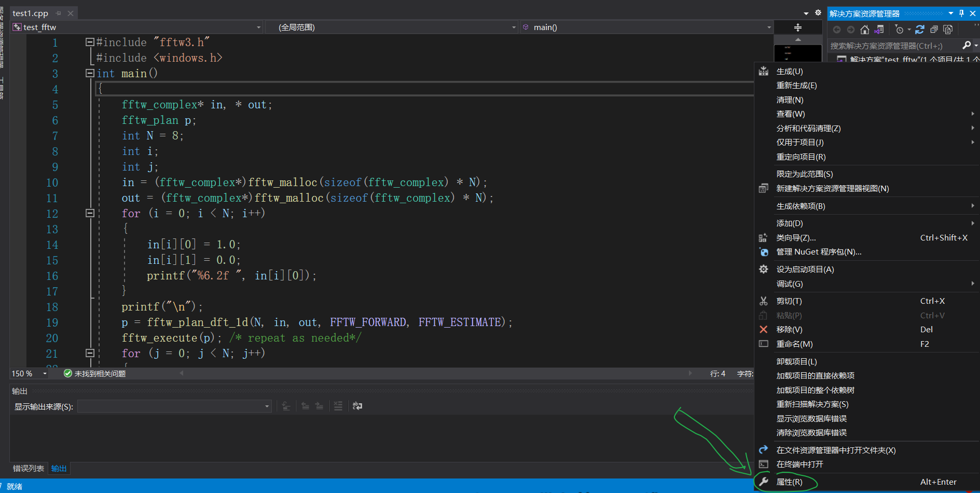This screenshot has width=980, height=493.
Task: Open the Solution Explorer home view
Action: (864, 30)
